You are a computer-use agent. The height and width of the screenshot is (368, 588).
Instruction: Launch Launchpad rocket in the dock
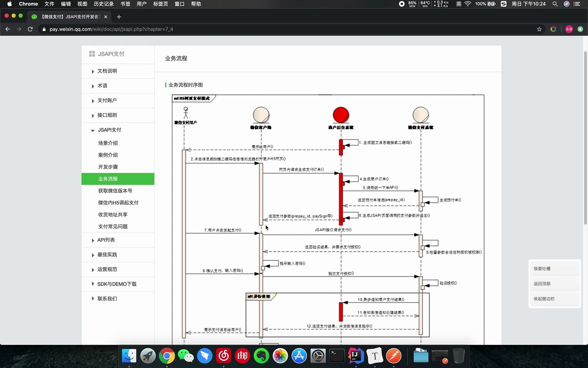pos(148,356)
